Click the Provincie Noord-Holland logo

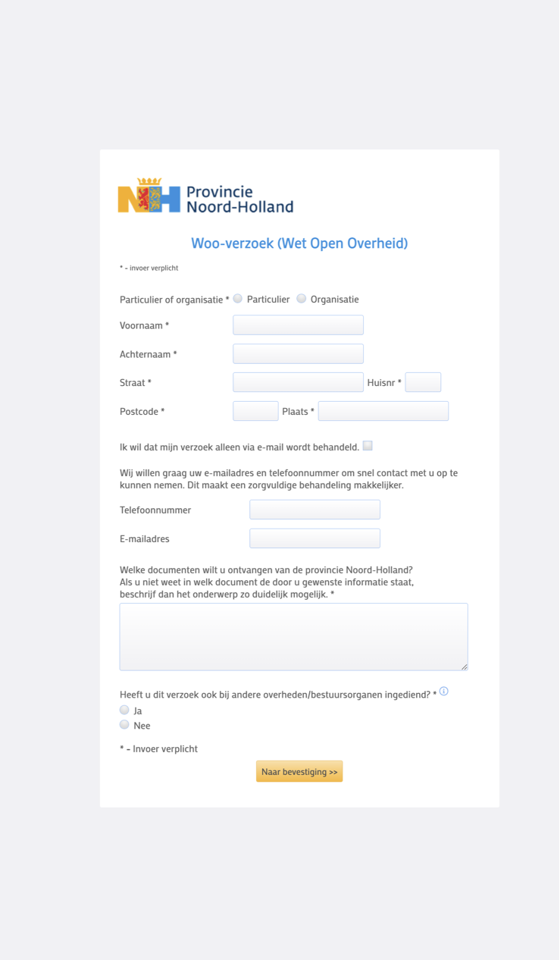(x=205, y=197)
